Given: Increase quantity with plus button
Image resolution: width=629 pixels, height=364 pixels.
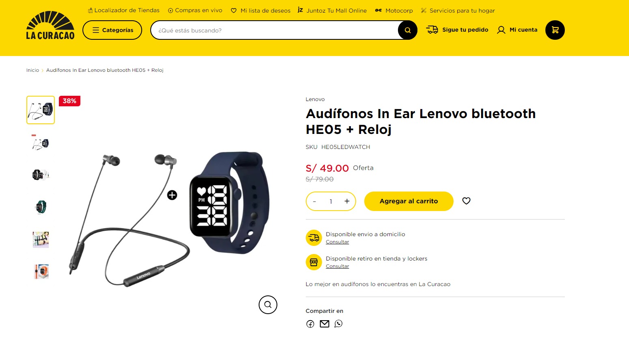Looking at the screenshot, I should coord(347,201).
